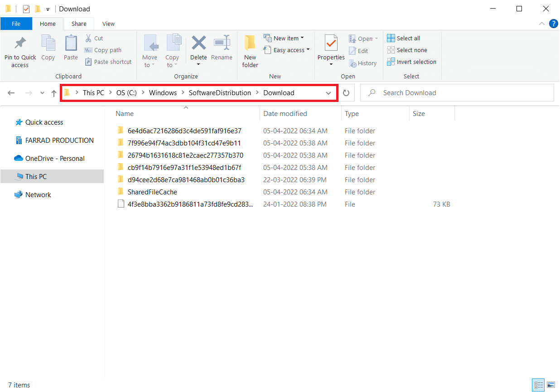The height and width of the screenshot is (392, 560).
Task: Select the Cut scissors command
Action: tap(94, 38)
